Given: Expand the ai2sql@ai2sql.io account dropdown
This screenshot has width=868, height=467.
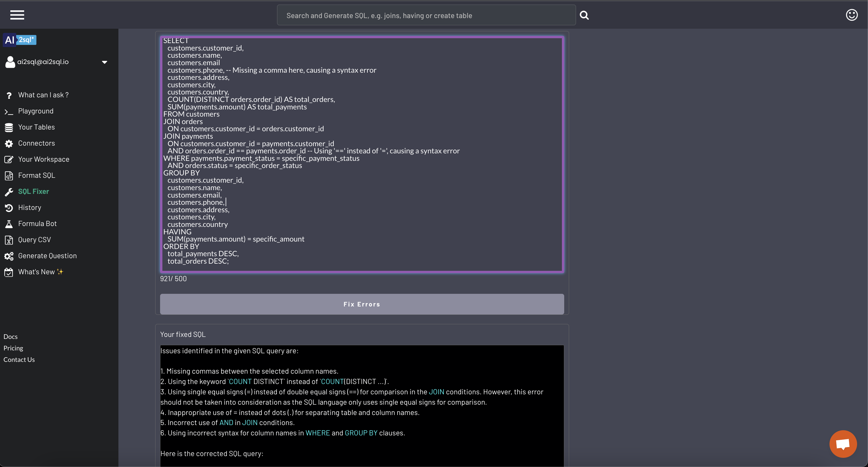Looking at the screenshot, I should pyautogui.click(x=104, y=62).
